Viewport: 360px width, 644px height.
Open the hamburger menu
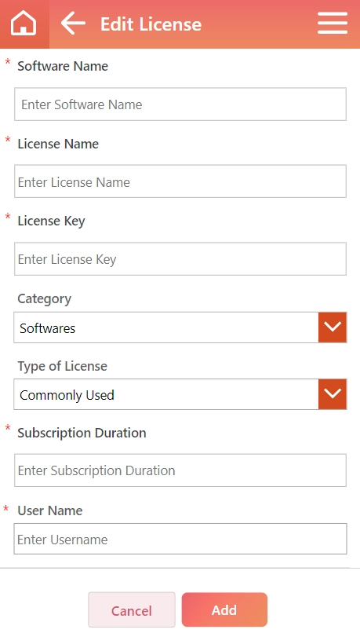click(x=333, y=24)
